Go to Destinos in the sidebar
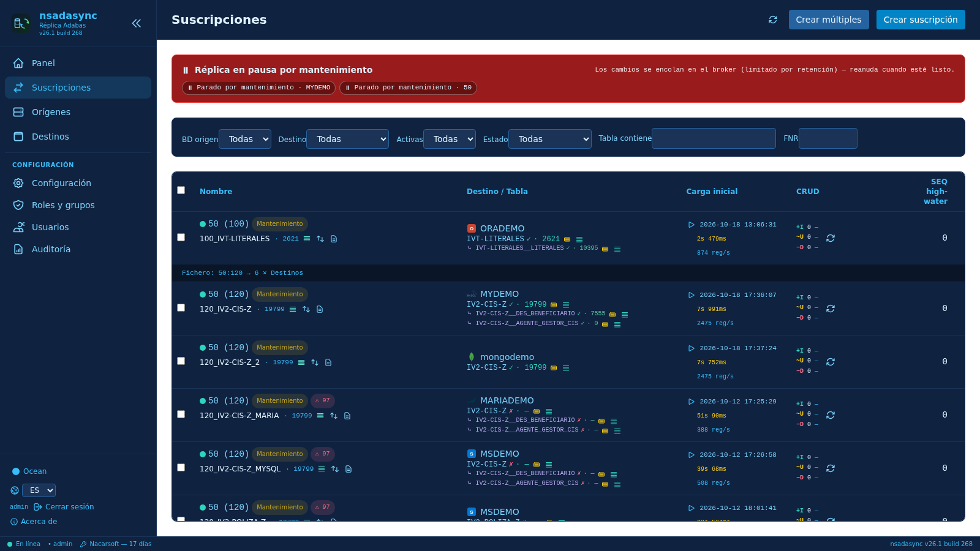 tap(78, 137)
